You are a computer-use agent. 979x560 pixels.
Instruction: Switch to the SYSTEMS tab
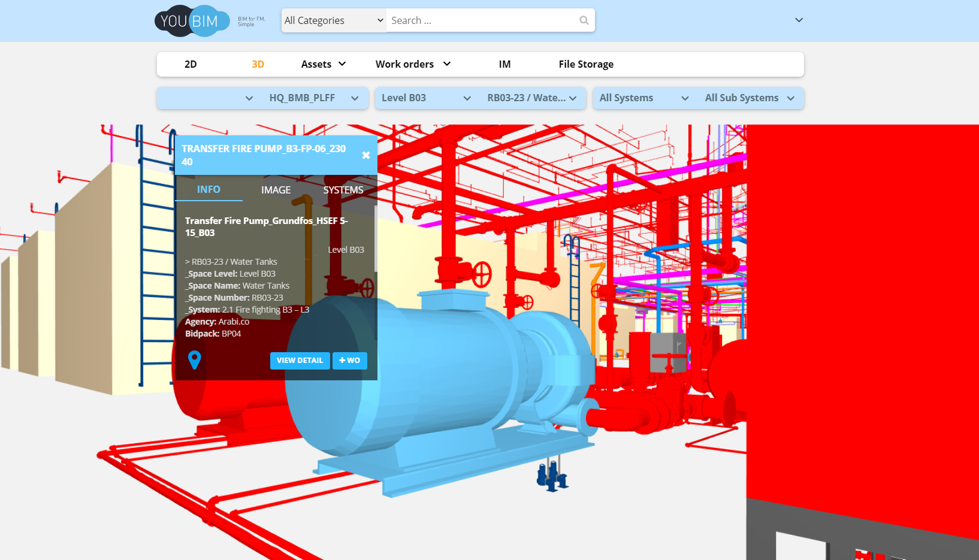click(343, 190)
